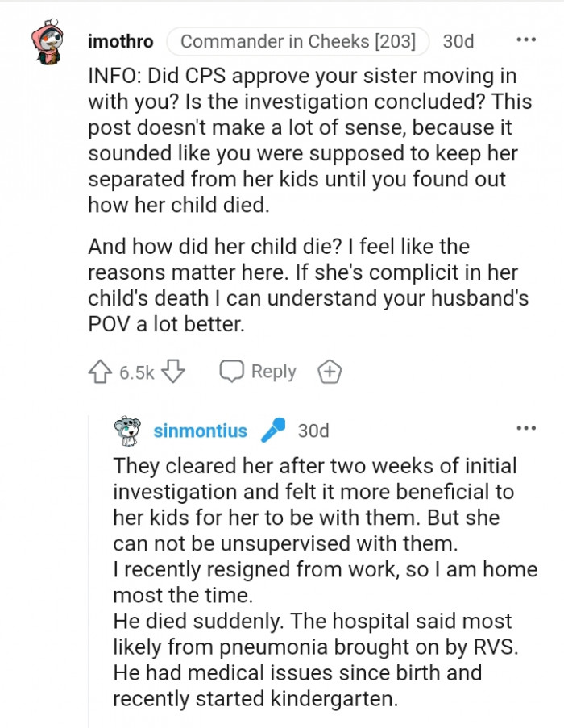564x728 pixels.
Task: Open the permalink via the 30d timestamp
Action: click(x=458, y=41)
